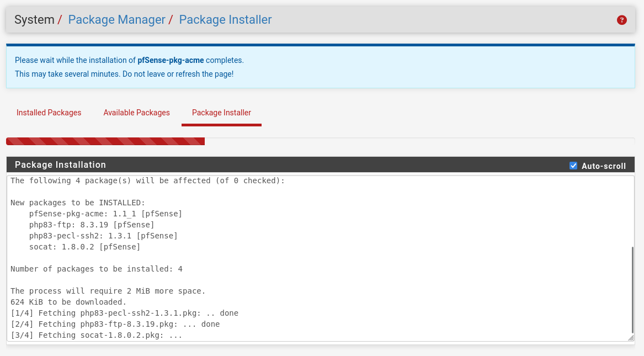Click the log output scrollbar

(632, 290)
